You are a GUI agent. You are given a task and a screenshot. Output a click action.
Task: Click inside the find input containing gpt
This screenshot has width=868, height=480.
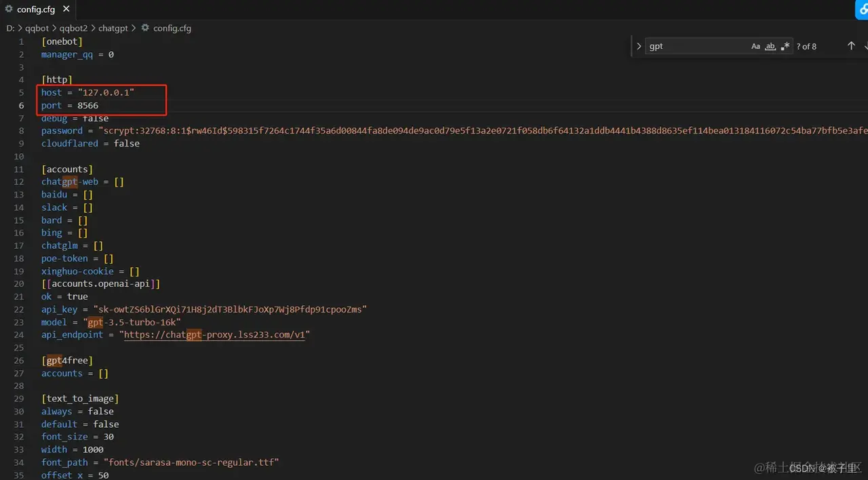coord(697,46)
